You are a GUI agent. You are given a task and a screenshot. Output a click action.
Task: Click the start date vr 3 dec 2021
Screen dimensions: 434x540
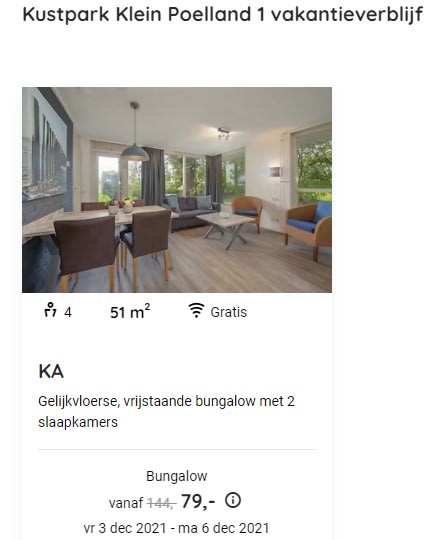pos(125,528)
